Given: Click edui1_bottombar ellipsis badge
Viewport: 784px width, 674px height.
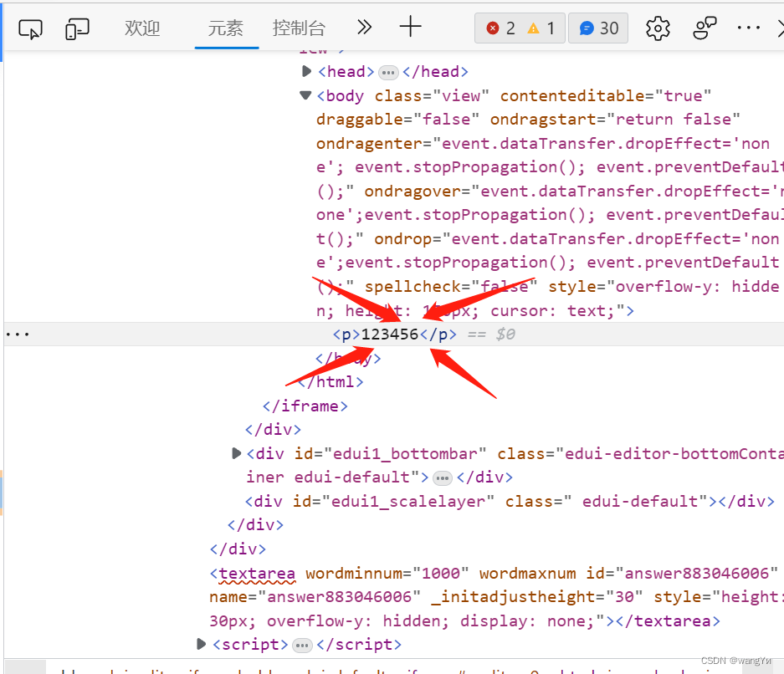Looking at the screenshot, I should [442, 478].
